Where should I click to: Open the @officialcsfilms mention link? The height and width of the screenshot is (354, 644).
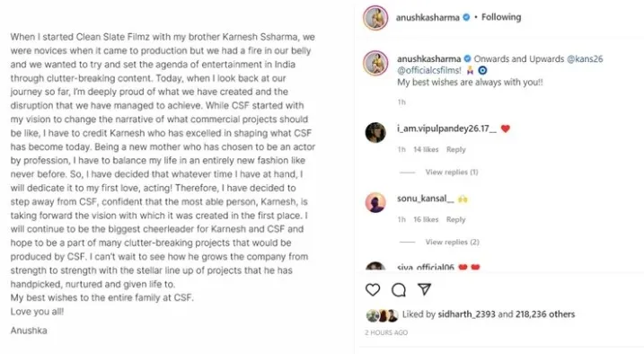click(x=429, y=70)
